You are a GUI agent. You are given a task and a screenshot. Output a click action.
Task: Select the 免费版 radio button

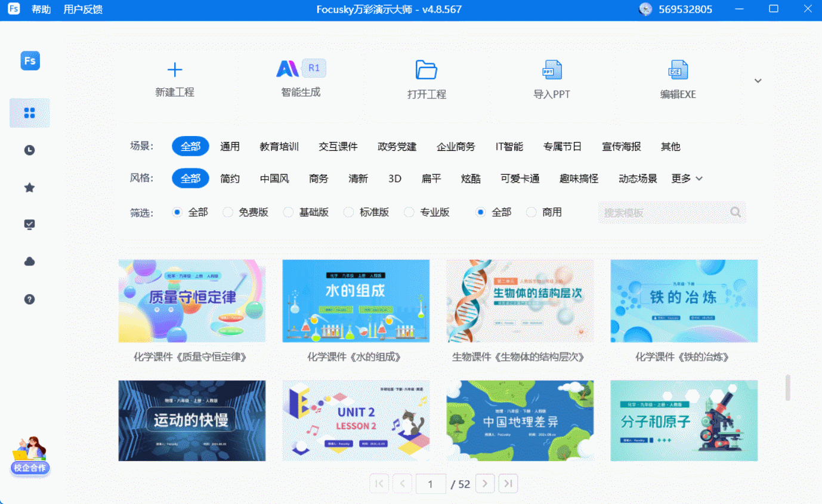coord(228,212)
